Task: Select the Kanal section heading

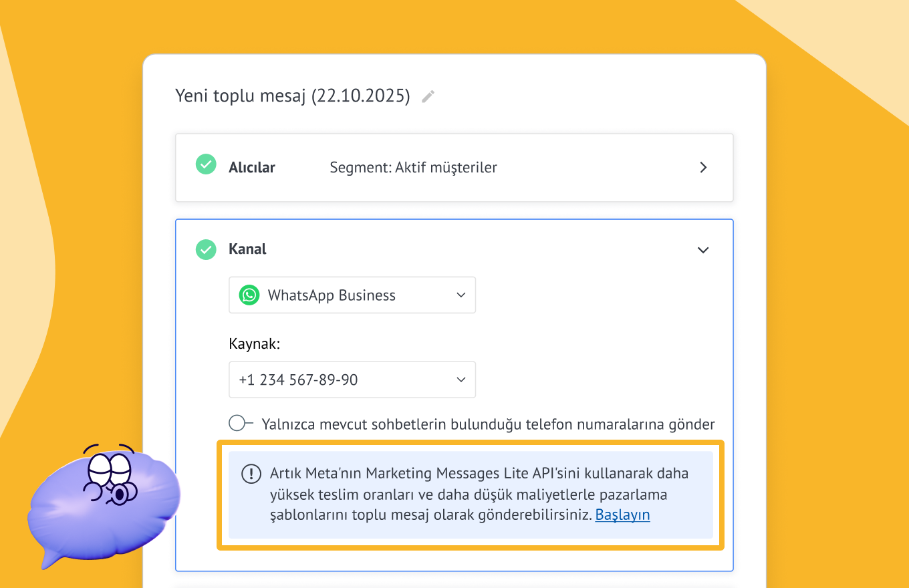Action: coord(247,249)
